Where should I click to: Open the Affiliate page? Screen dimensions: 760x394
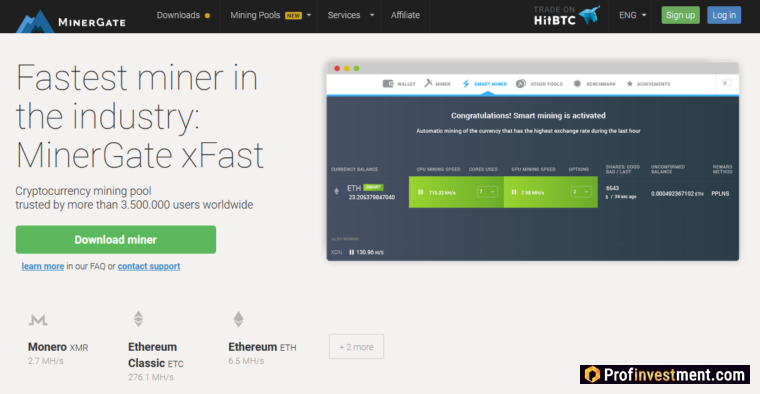pos(405,15)
